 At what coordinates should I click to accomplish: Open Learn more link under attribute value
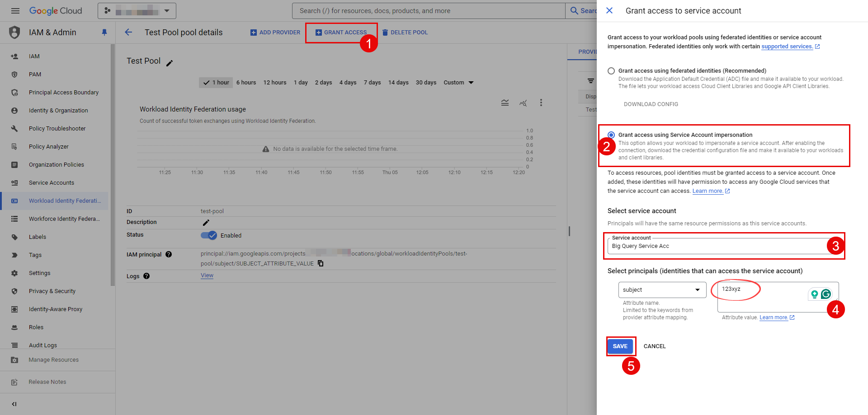pyautogui.click(x=774, y=317)
